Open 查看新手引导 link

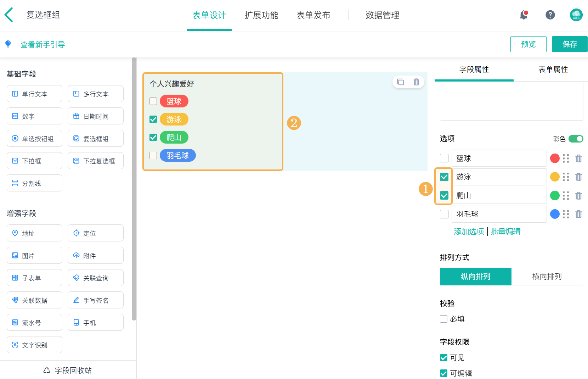tap(43, 44)
